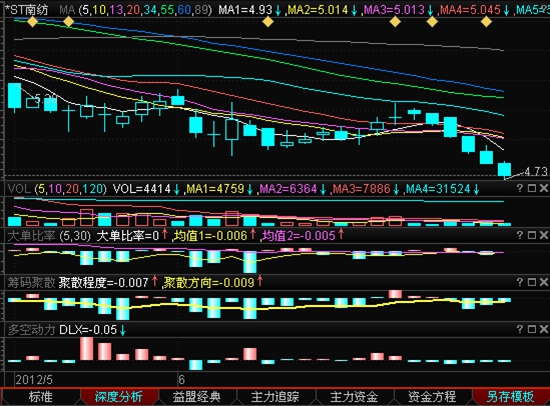
Task: Maximize the VOL indicator panel
Action: [x=532, y=188]
